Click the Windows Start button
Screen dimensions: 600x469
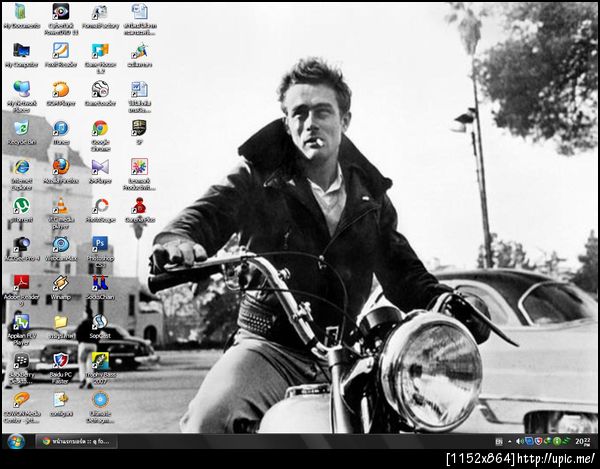click(x=15, y=441)
